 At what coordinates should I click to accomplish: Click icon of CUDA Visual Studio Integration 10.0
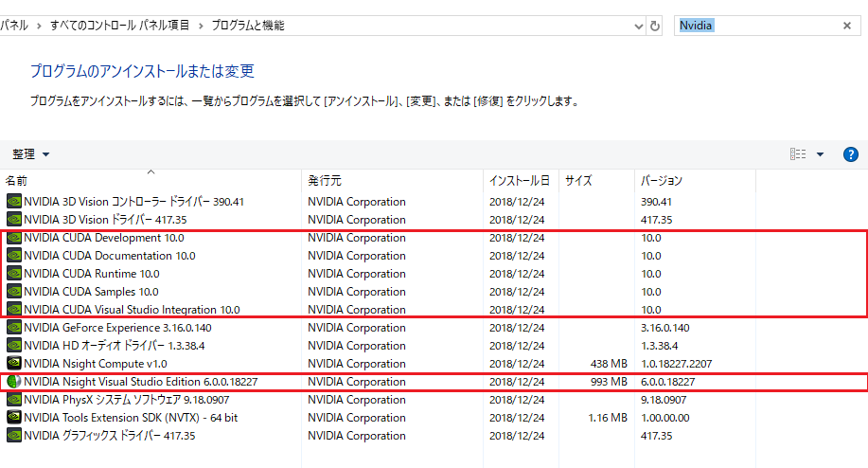[14, 309]
